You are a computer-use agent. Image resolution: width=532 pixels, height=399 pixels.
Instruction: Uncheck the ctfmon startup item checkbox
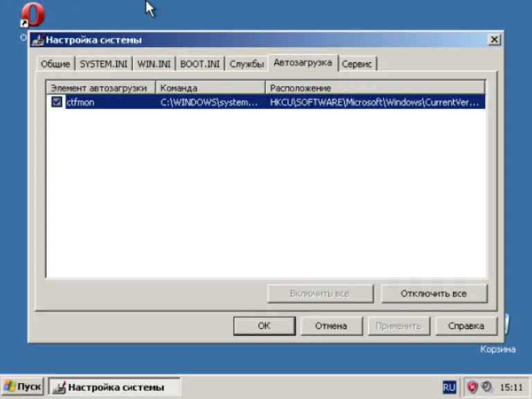click(x=57, y=102)
